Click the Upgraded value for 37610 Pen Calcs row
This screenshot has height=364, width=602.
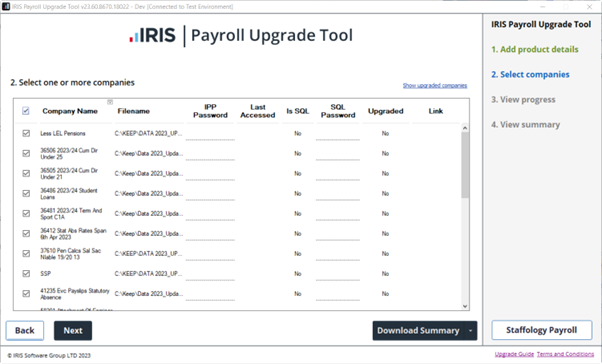pos(385,253)
